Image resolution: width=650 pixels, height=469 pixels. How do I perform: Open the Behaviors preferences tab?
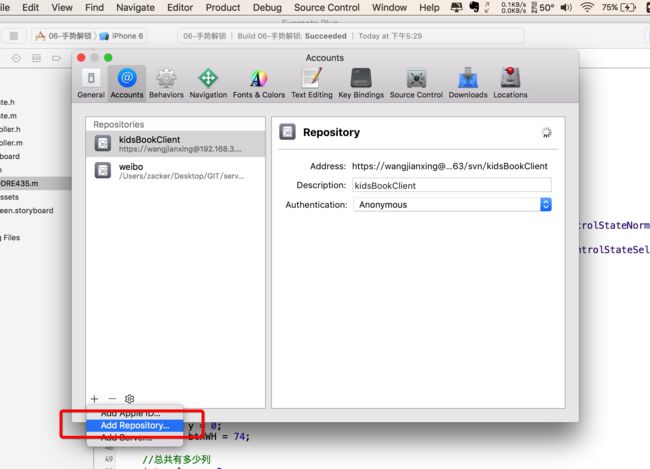(x=166, y=84)
